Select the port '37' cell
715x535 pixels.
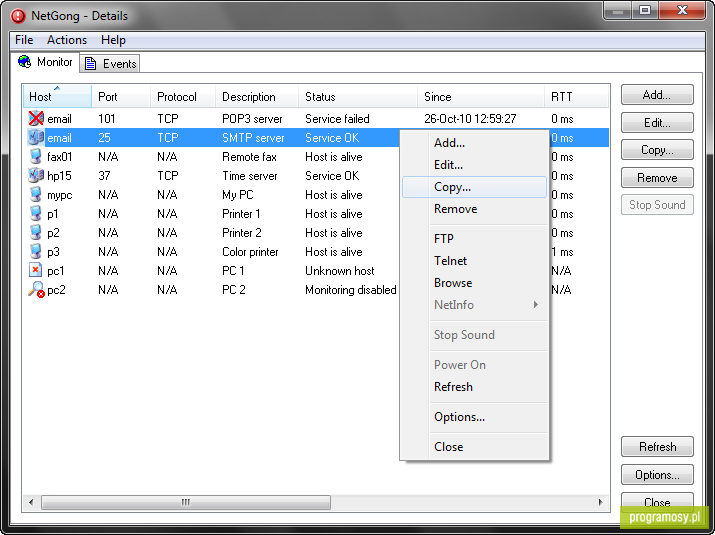pos(104,176)
